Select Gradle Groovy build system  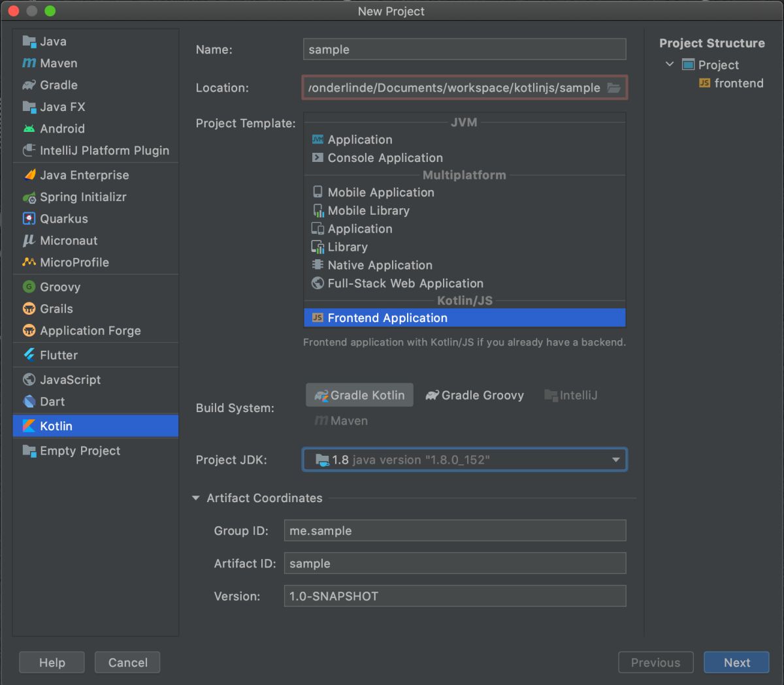474,395
